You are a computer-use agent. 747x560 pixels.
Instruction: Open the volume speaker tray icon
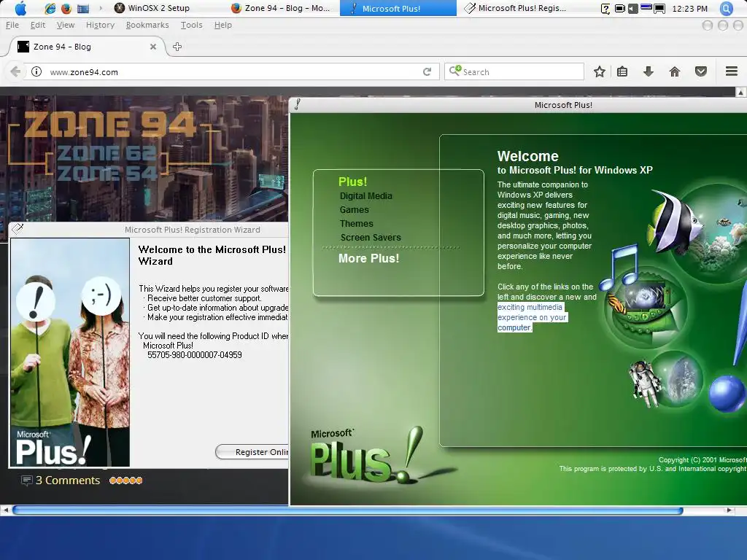click(x=632, y=9)
